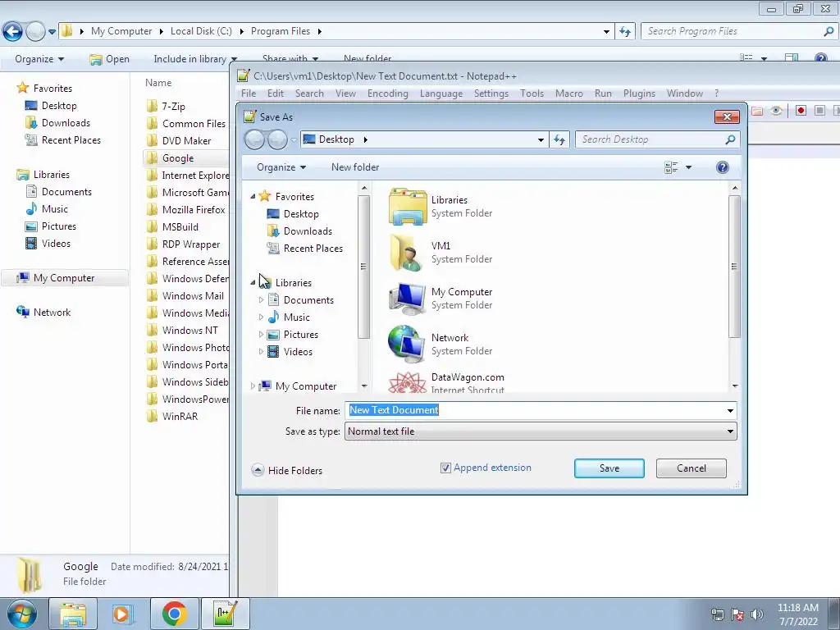Image resolution: width=840 pixels, height=630 pixels.
Task: Click Notepad++ stop recording icon
Action: [x=819, y=111]
